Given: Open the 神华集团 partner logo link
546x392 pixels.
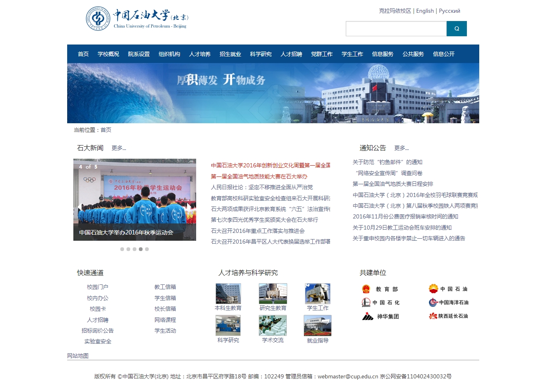Looking at the screenshot, I should click(380, 317).
